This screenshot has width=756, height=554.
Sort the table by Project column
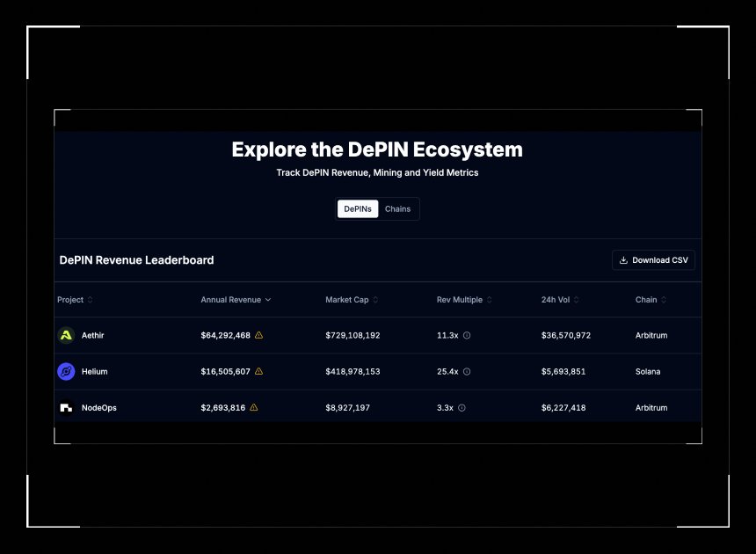75,299
